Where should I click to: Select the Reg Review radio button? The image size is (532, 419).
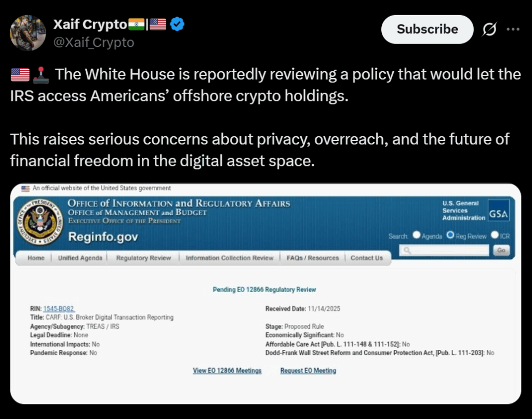[x=450, y=235]
